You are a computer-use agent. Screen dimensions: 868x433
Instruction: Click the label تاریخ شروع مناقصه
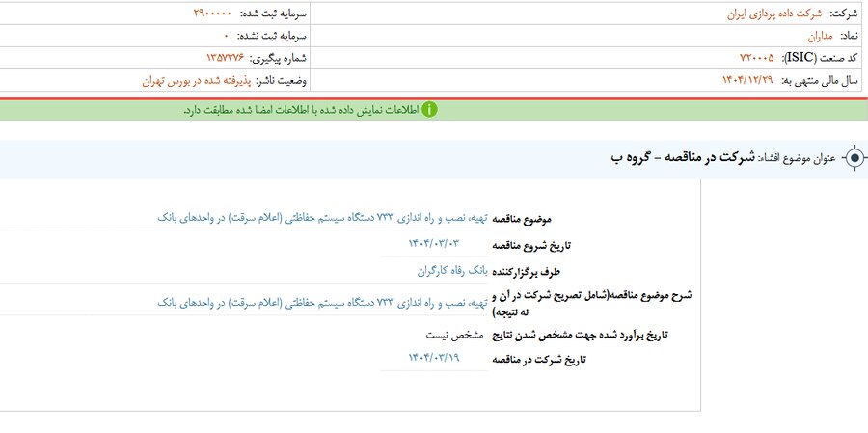532,244
